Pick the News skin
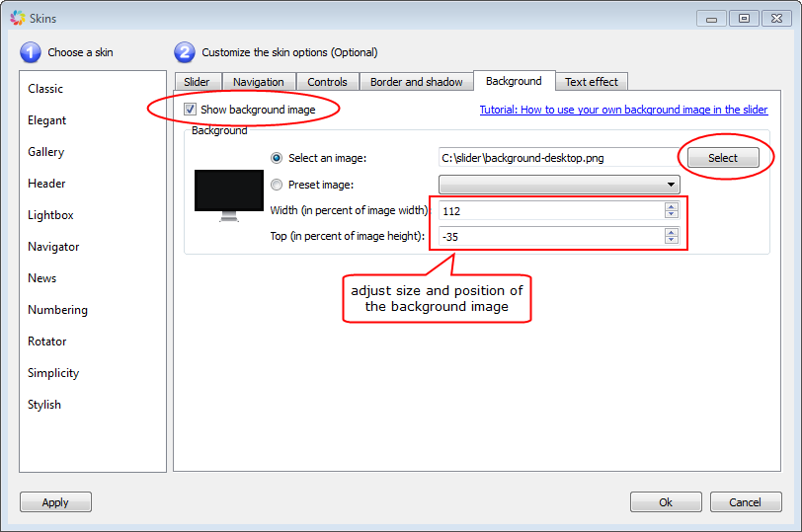 click(41, 278)
